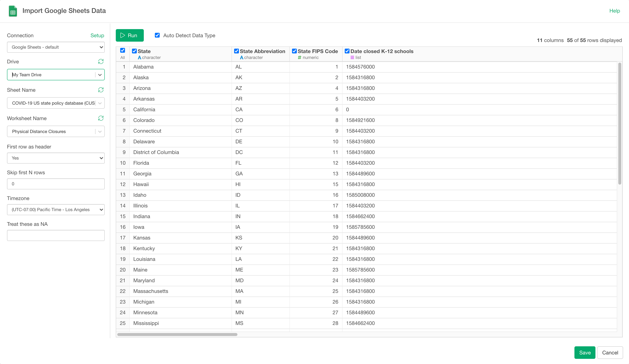
Task: Select the District of Columbia cell
Action: [x=180, y=152]
